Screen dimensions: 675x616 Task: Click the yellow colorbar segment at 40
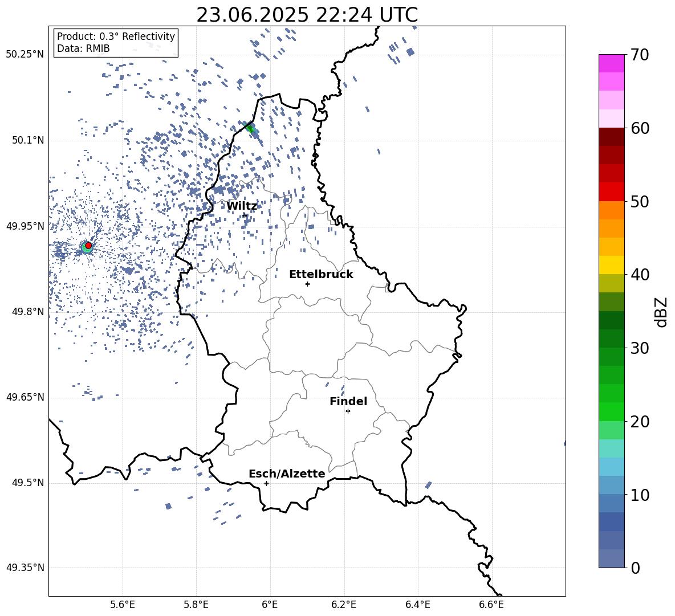click(x=612, y=265)
